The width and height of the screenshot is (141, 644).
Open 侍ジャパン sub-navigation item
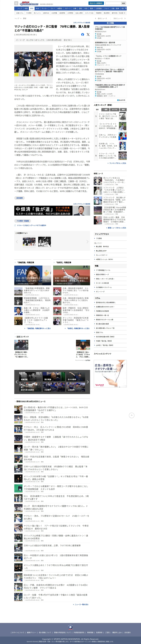(x=37, y=13)
